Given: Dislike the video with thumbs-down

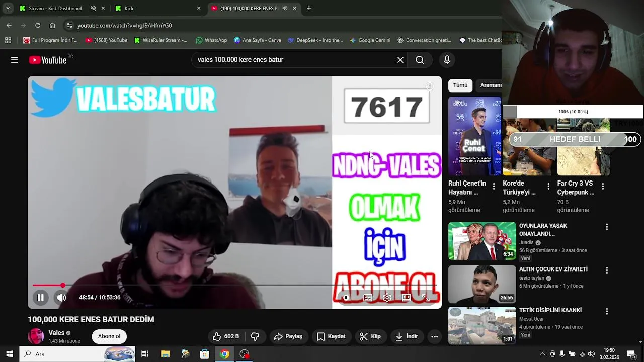Looking at the screenshot, I should pos(255,336).
